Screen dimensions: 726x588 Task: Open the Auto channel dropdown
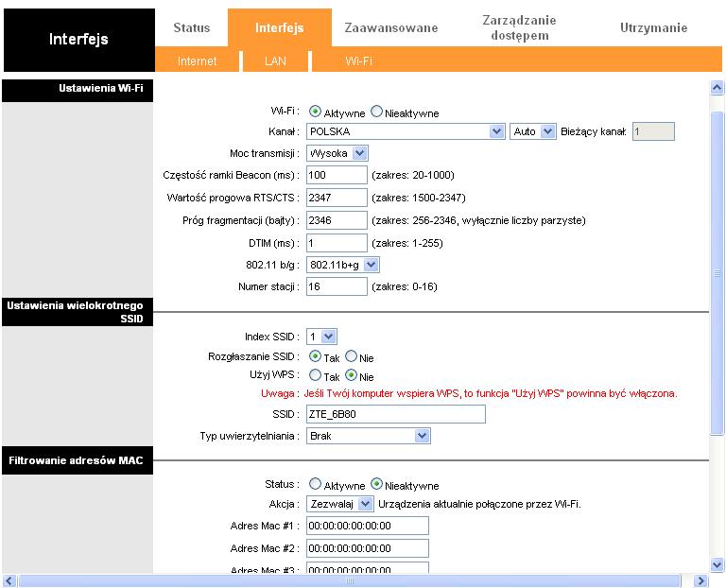click(x=532, y=131)
